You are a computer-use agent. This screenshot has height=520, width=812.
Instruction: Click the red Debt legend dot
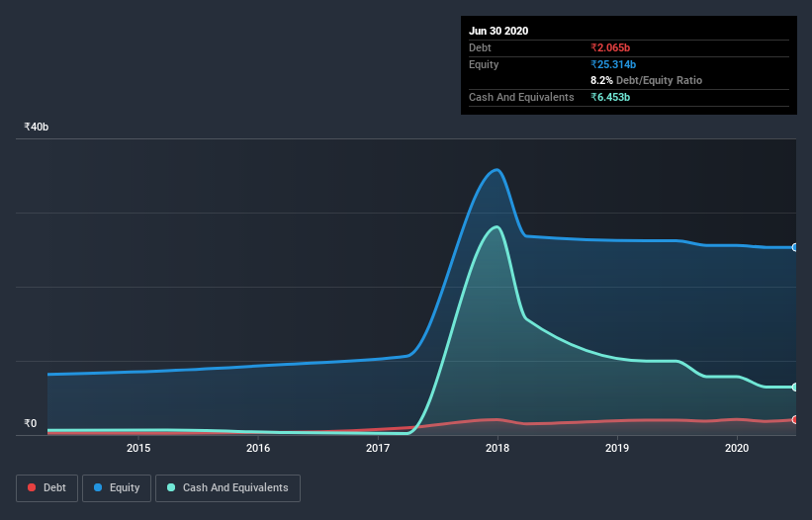[x=32, y=487]
